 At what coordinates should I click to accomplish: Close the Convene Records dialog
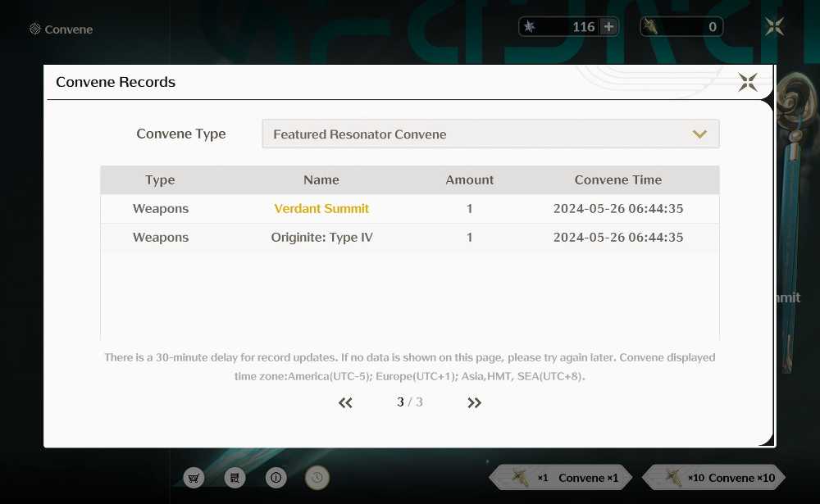748,82
